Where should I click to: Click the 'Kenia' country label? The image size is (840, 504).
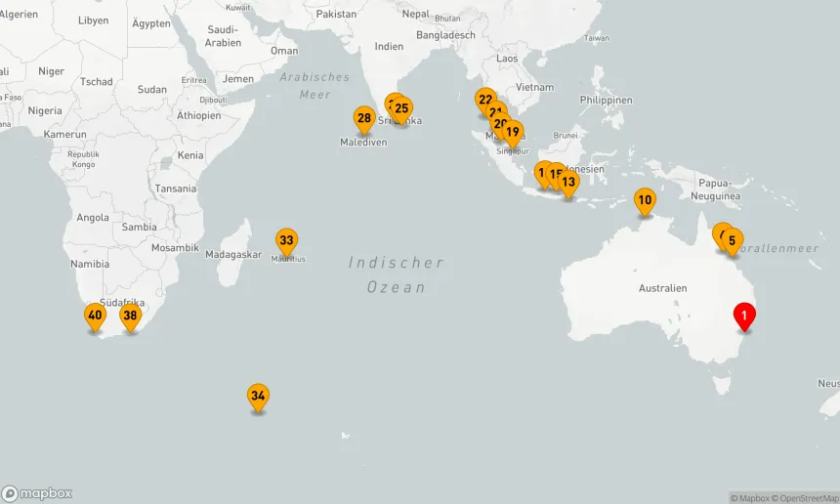click(190, 155)
